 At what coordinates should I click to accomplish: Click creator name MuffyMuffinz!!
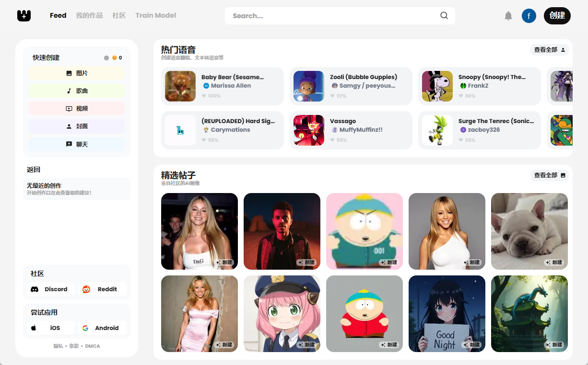pos(361,130)
